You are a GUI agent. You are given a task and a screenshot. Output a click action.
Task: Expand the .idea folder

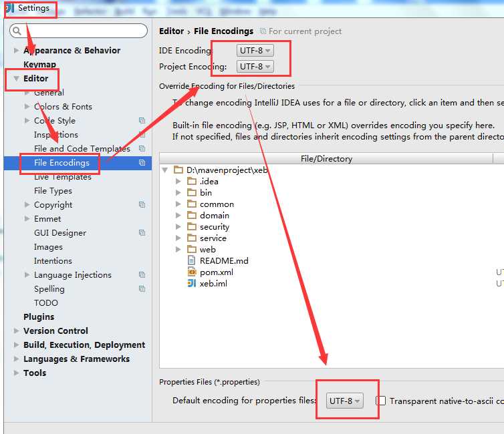click(x=178, y=181)
